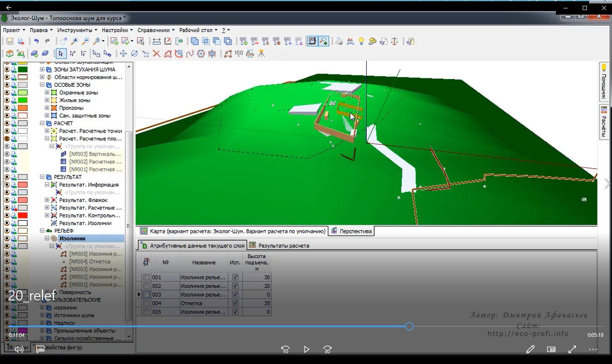The width and height of the screenshot is (612, 364).
Task: Toggle the Исп. checkbox for row 004 Отметка
Action: (235, 303)
